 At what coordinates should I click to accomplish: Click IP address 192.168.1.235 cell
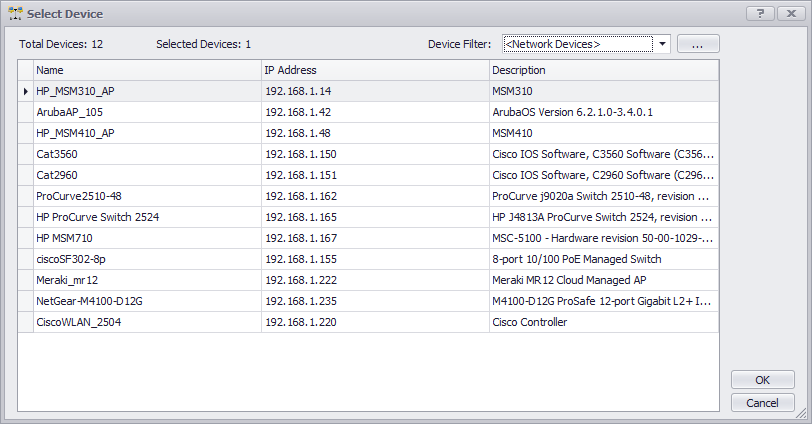point(375,301)
